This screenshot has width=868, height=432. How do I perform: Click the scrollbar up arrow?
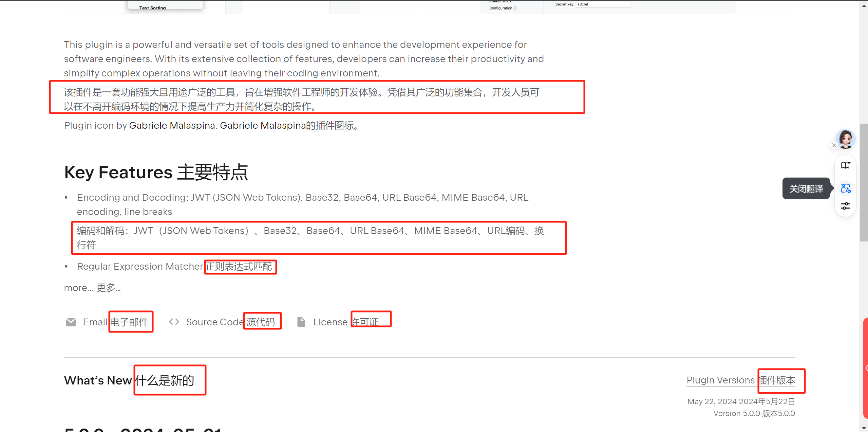coord(864,6)
